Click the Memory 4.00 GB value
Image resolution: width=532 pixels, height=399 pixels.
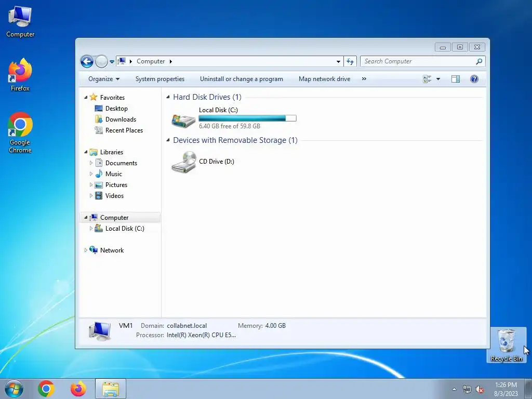click(x=275, y=326)
